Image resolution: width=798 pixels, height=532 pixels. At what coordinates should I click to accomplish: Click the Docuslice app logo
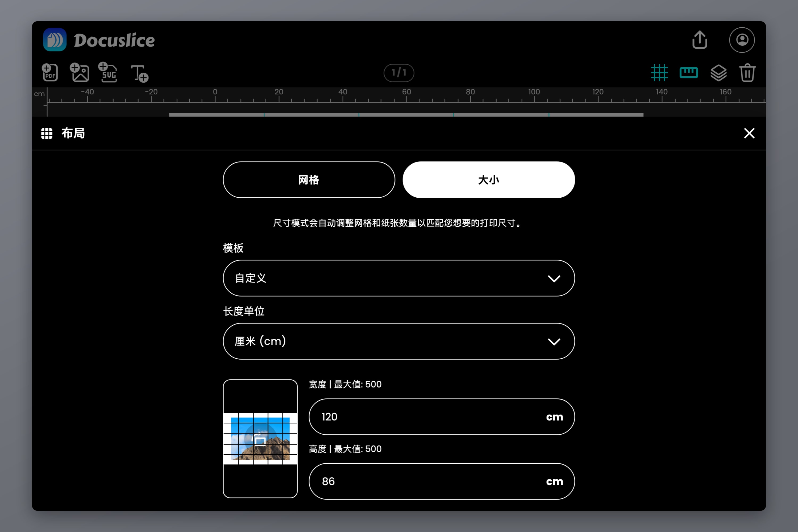pyautogui.click(x=55, y=40)
